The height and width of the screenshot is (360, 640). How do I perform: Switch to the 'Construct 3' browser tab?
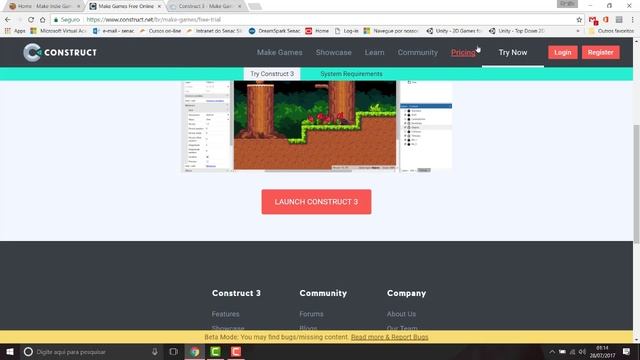coord(205,6)
